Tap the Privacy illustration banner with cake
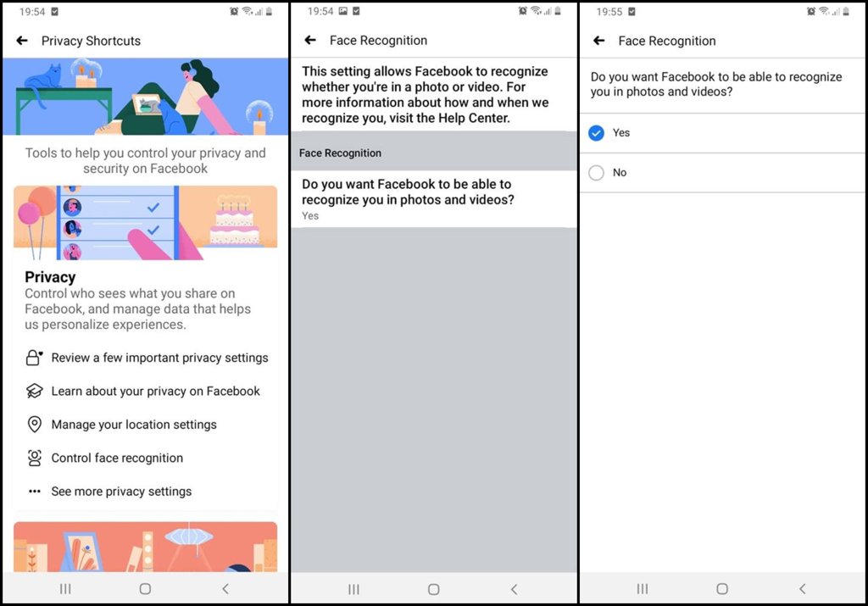 145,223
